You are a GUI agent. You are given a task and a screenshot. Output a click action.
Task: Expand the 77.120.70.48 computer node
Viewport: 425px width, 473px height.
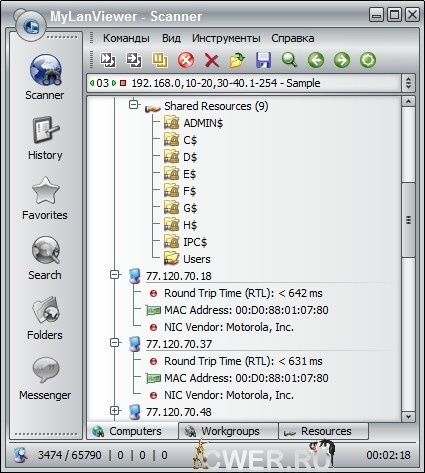pyautogui.click(x=115, y=410)
